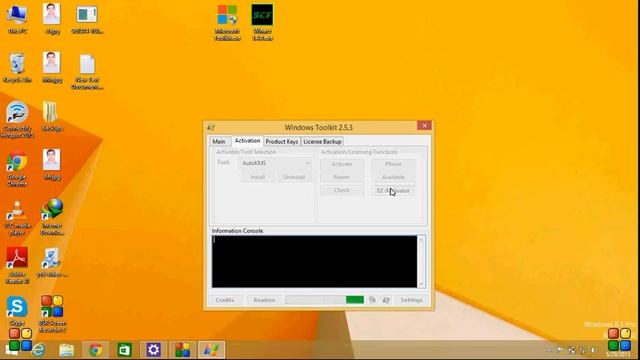Click the Rearm button

pyautogui.click(x=342, y=177)
